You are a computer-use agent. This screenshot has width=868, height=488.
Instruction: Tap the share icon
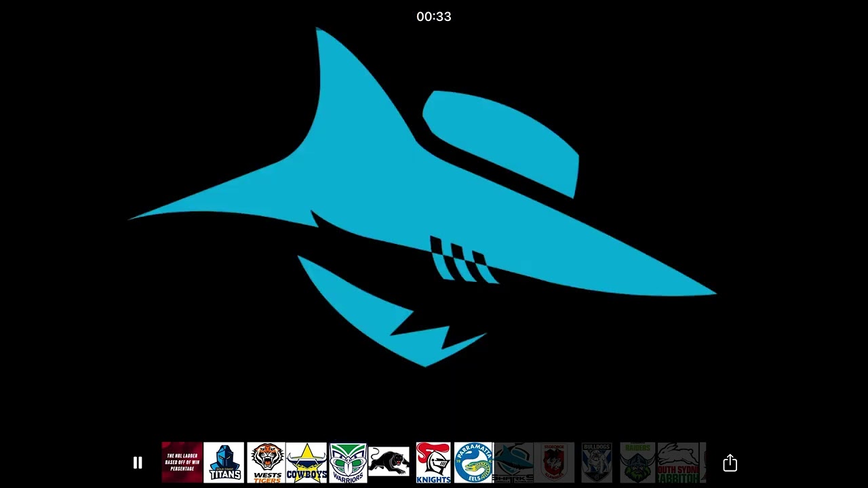click(x=730, y=463)
